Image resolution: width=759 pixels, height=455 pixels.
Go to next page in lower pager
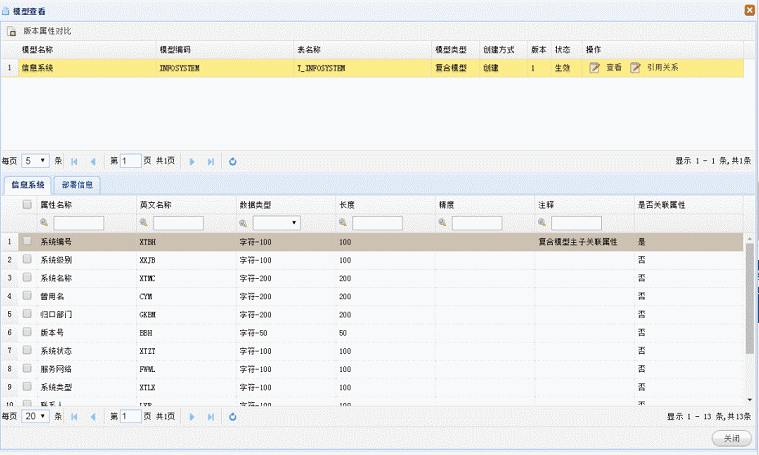(192, 416)
